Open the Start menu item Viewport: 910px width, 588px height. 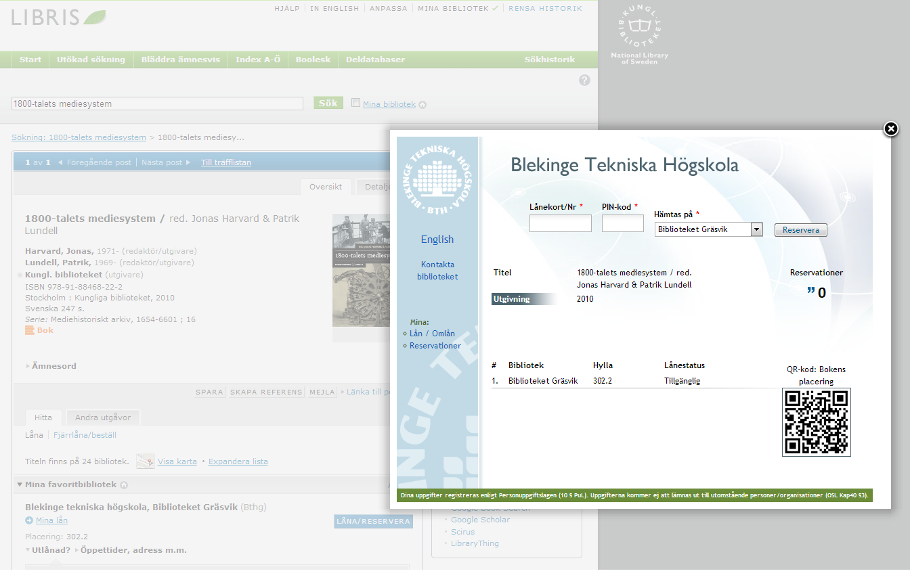coord(30,60)
